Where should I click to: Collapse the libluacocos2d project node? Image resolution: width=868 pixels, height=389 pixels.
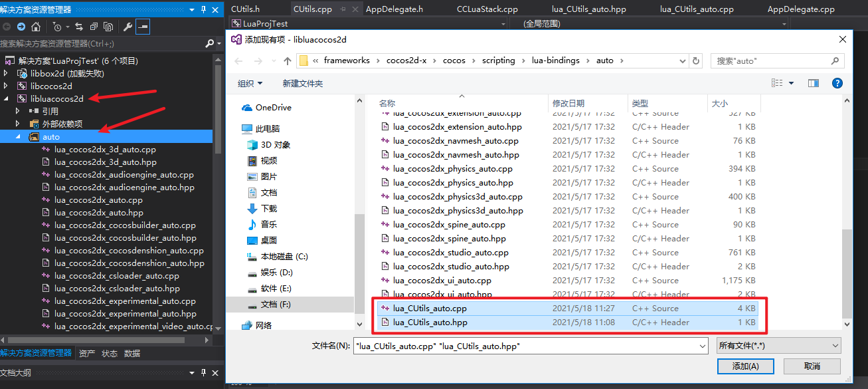(6, 98)
